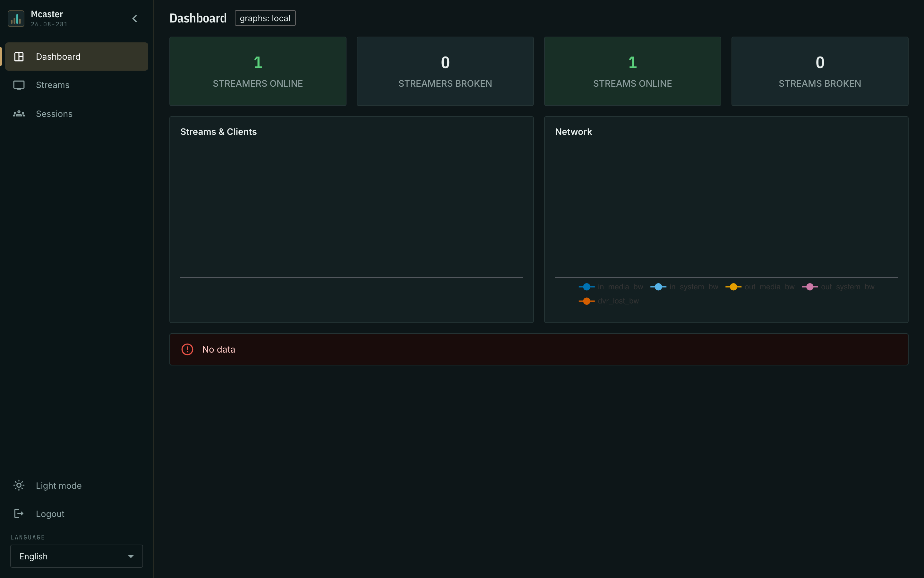Click the No data message text
Image resolution: width=924 pixels, height=578 pixels.
pyautogui.click(x=218, y=349)
